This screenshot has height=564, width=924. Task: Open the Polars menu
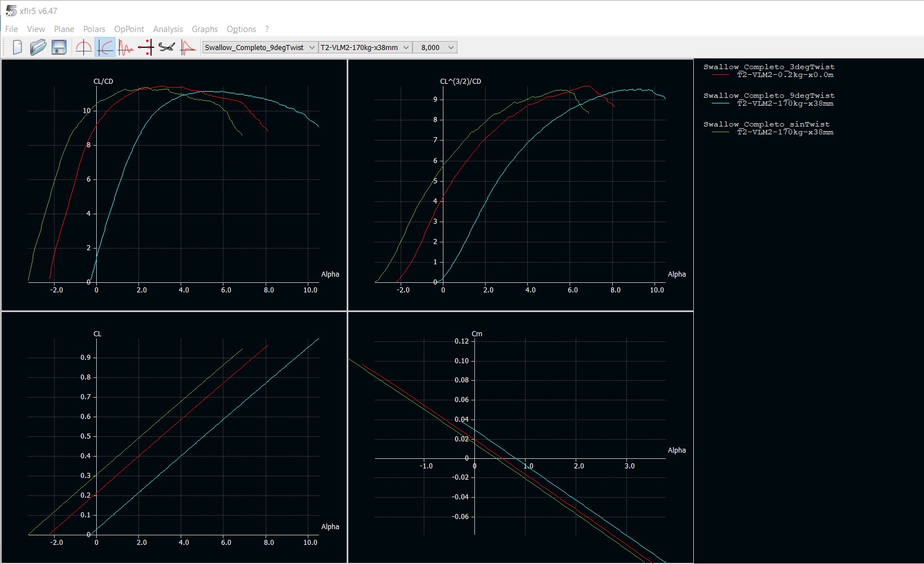point(94,29)
